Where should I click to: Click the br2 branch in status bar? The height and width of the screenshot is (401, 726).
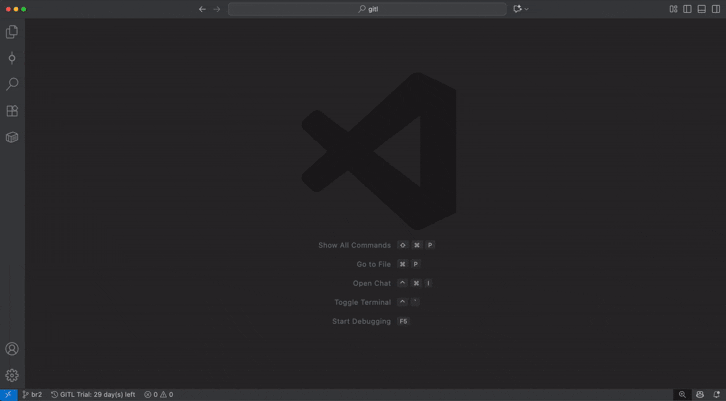(32, 394)
